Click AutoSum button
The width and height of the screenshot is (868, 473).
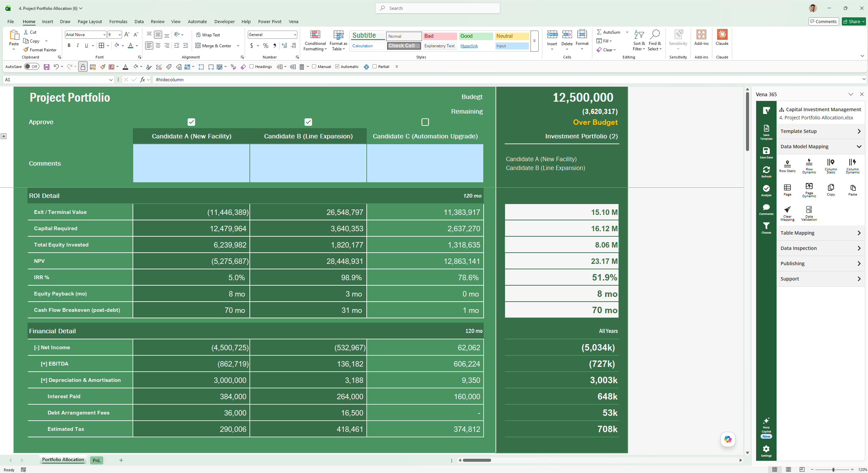tap(608, 32)
